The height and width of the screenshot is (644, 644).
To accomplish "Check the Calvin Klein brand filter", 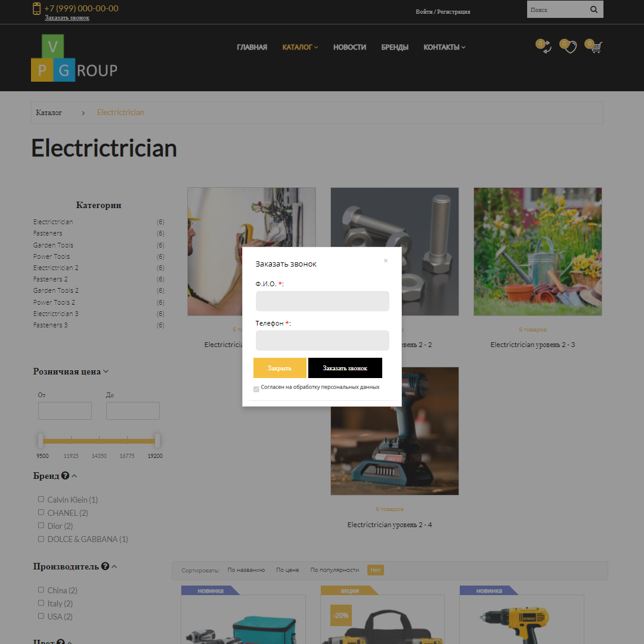I will 41,499.
